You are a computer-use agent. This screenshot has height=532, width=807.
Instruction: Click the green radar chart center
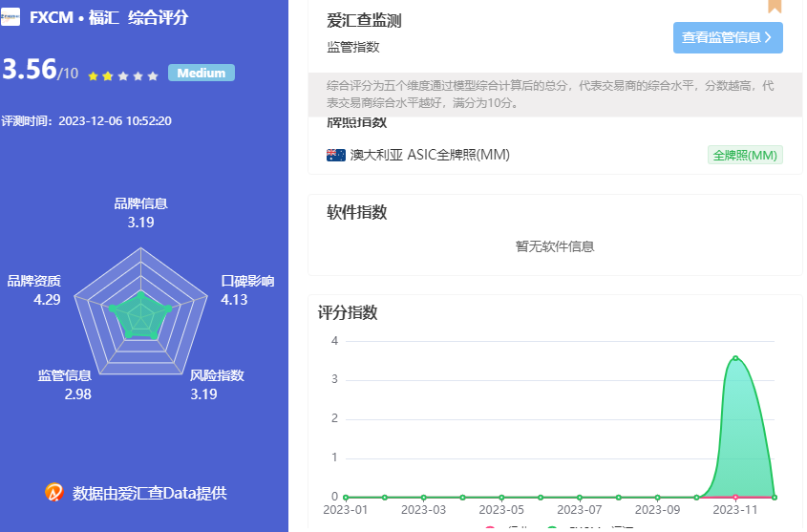(140, 312)
